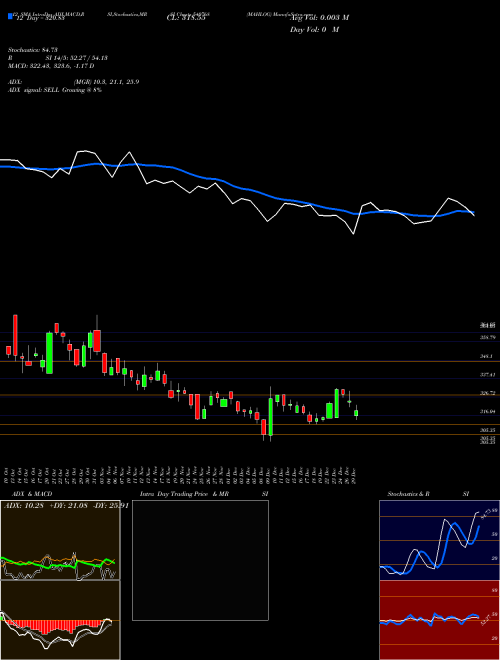Screen dimensions: 500x660
Task: Select the '12 Day = 320.83' SMA value
Action: pos(39,18)
